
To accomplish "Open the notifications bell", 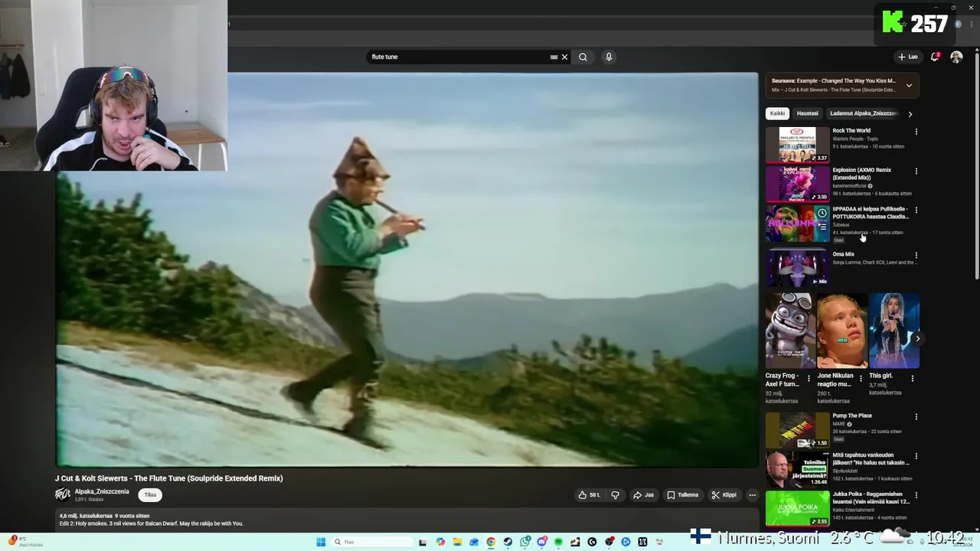I will [x=935, y=57].
